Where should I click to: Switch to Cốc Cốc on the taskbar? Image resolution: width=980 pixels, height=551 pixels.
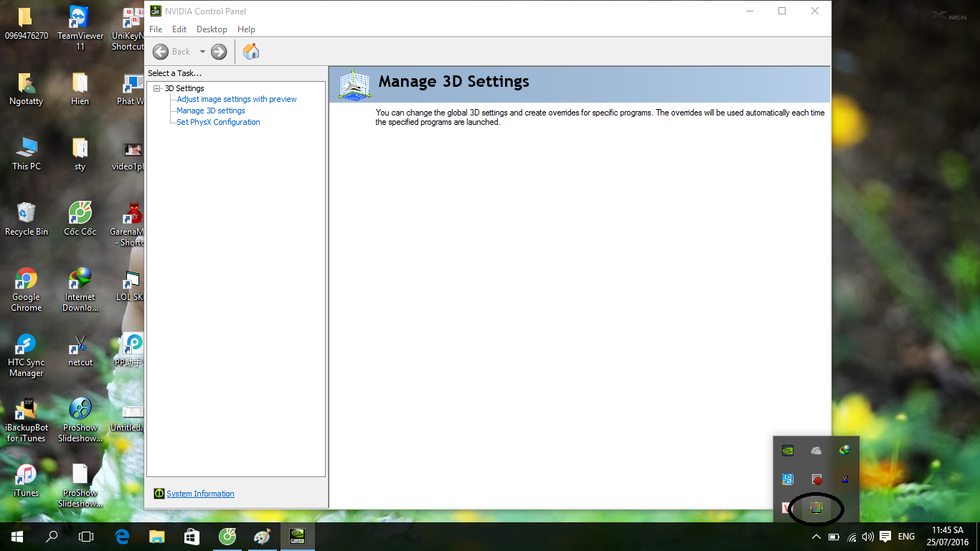227,537
